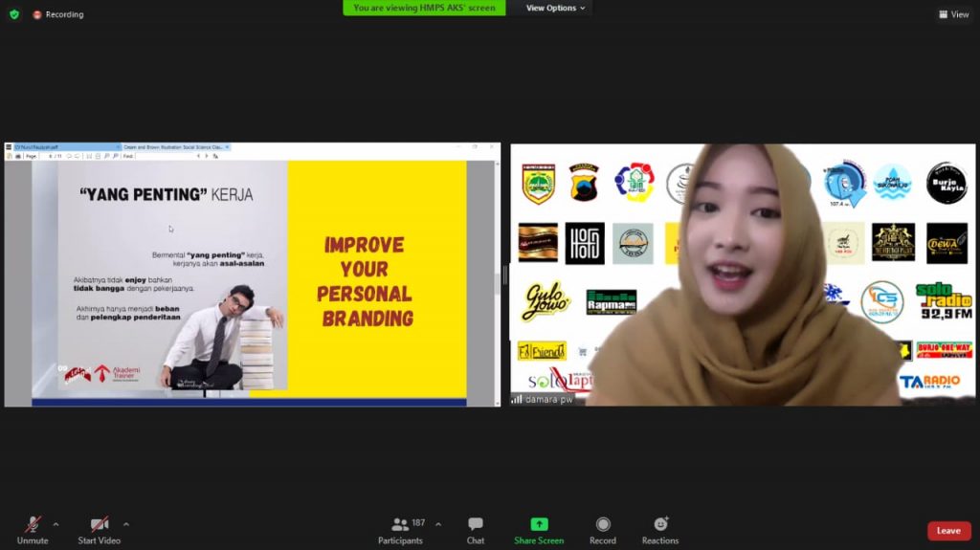Image resolution: width=980 pixels, height=550 pixels.
Task: Expand video options arrow beside Start Video
Action: 126,524
